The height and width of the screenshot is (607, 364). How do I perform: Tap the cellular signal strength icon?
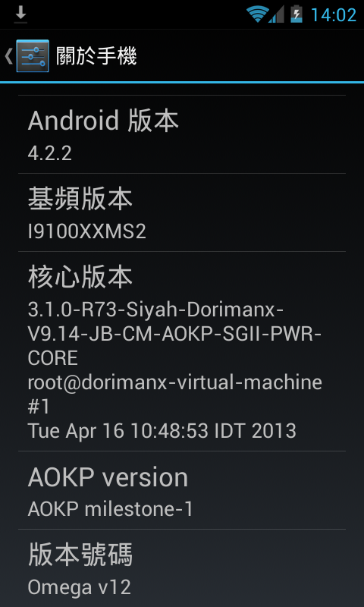tap(276, 14)
